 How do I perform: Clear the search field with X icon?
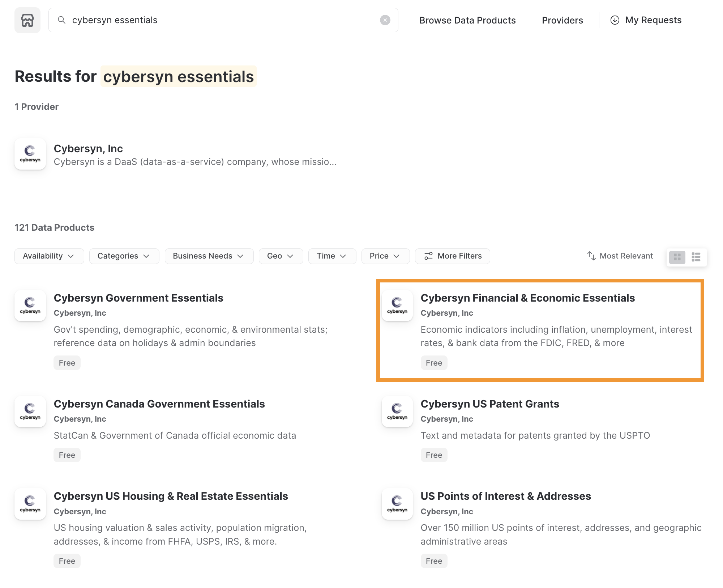pos(385,20)
